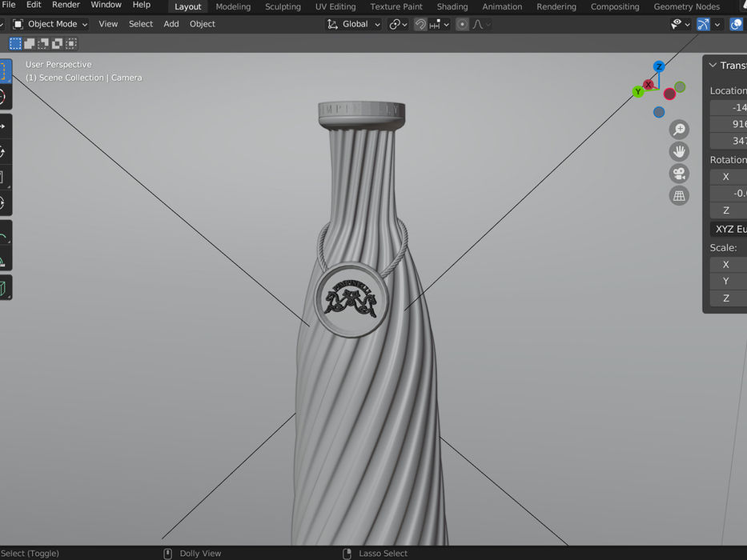Select the Cursor tool in left toolbar
Viewport: 747px width, 560px height.
click(4, 97)
